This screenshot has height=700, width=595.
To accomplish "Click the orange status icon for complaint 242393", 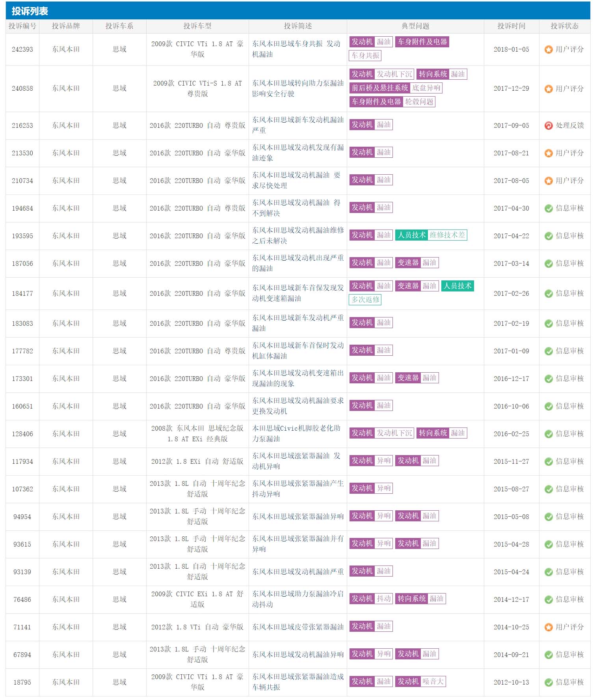I will pos(549,50).
